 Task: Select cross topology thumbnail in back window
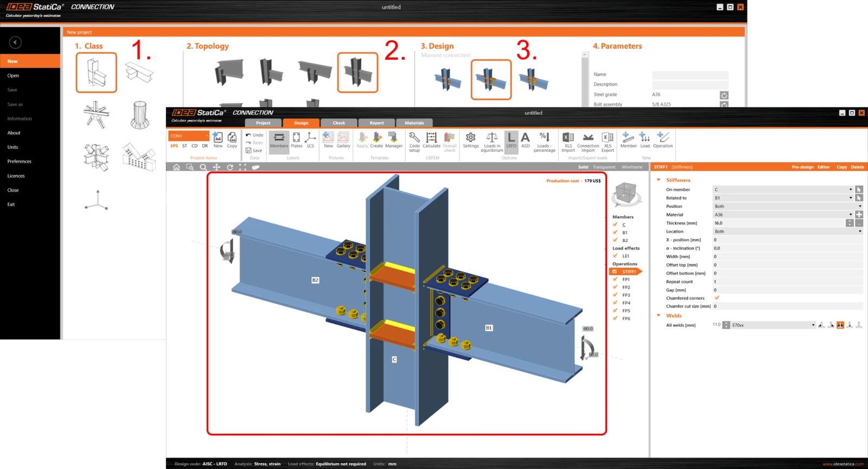click(x=358, y=72)
